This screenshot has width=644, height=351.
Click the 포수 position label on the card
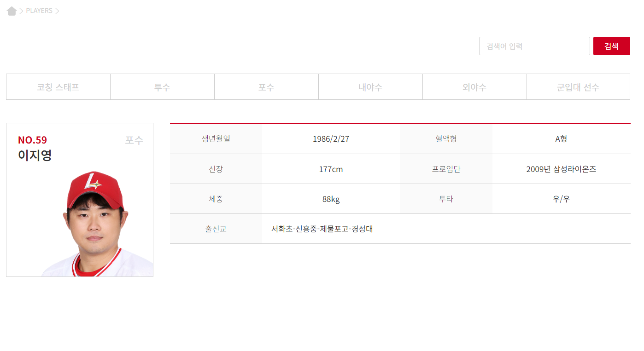(134, 140)
